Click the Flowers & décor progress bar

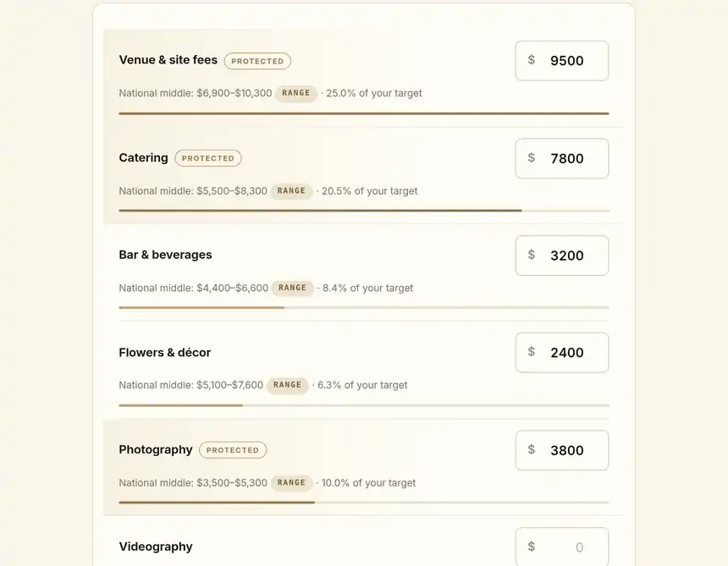[364, 405]
